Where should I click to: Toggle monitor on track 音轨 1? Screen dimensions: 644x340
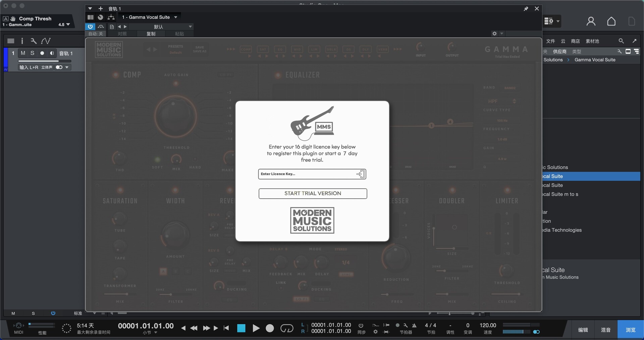pos(52,53)
